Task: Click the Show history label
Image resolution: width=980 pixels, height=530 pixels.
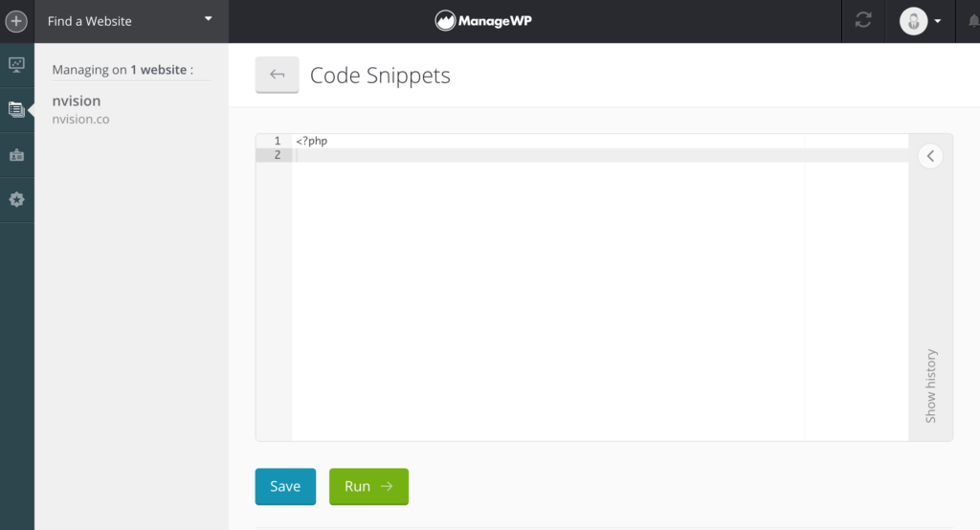Action: (930, 386)
